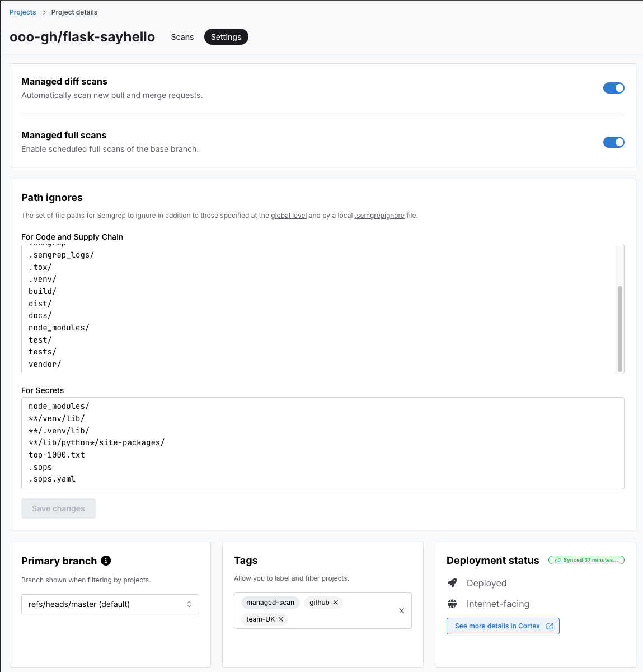Disable Managed full scans

pyautogui.click(x=614, y=142)
